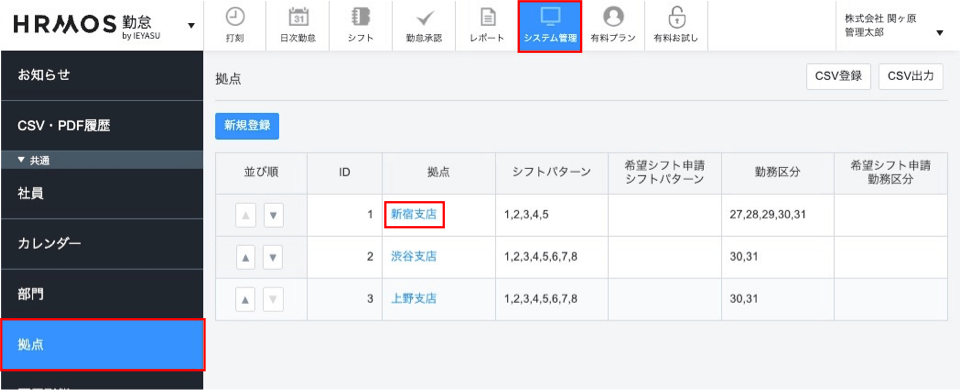Open the 渋谷支店 link
Screen dimensions: 960x390
tap(414, 257)
